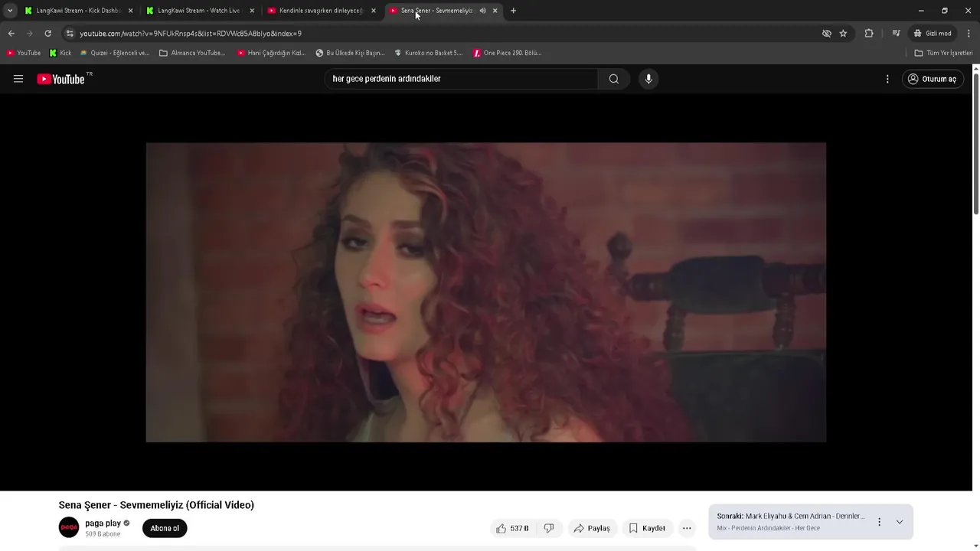Open paga play channel name link

pos(103,523)
